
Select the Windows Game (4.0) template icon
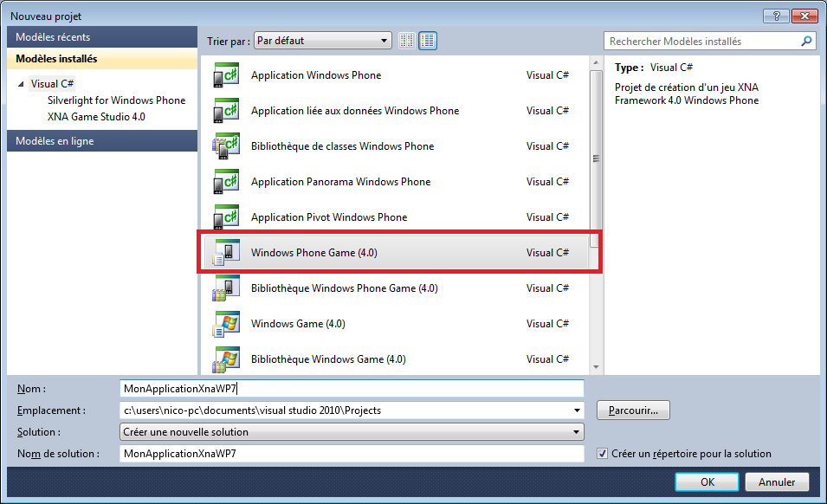point(225,324)
